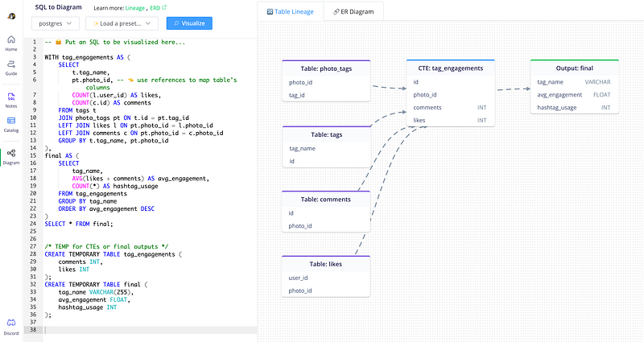Follow the Lineage learn more link
The width and height of the screenshot is (644, 342).
click(135, 8)
